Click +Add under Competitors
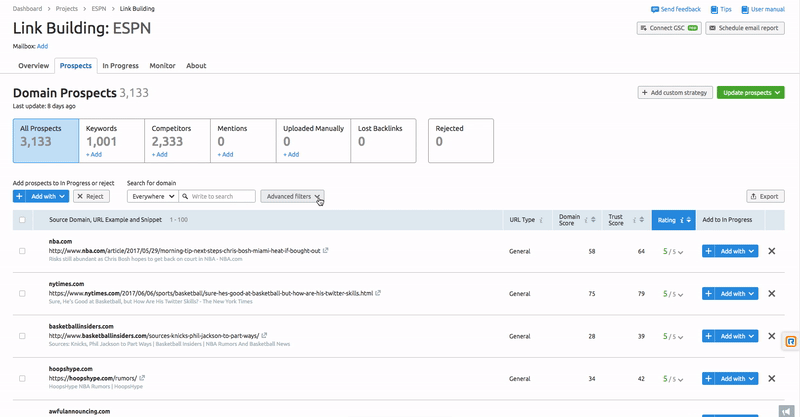The height and width of the screenshot is (417, 800). 160,154
